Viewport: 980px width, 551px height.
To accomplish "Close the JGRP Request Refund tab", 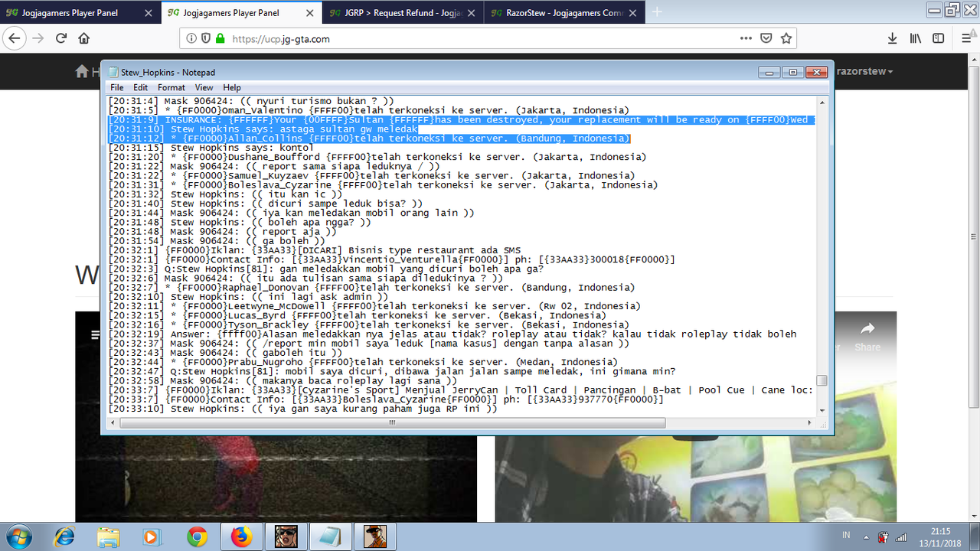I will tap(471, 13).
